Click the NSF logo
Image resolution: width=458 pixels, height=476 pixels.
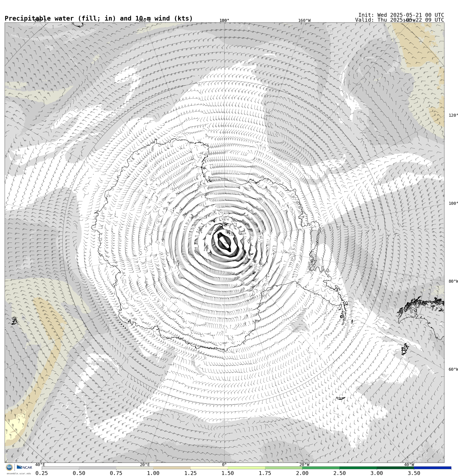[9, 467]
